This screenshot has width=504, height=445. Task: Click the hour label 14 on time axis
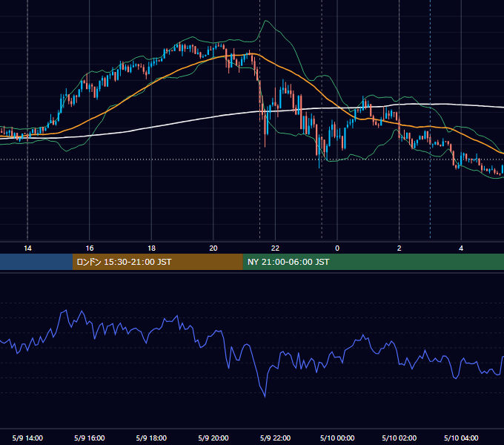click(x=27, y=248)
